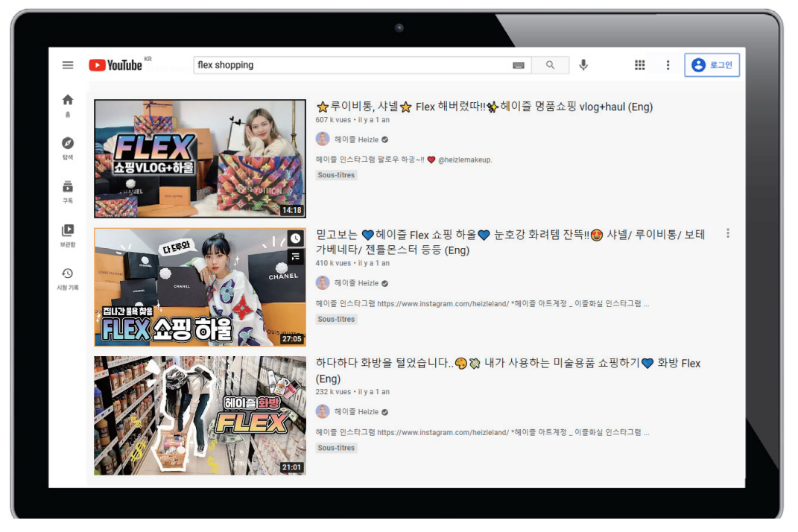Screen dimensions: 798x532
Task: Click the YouTube logo
Action: [x=116, y=66]
